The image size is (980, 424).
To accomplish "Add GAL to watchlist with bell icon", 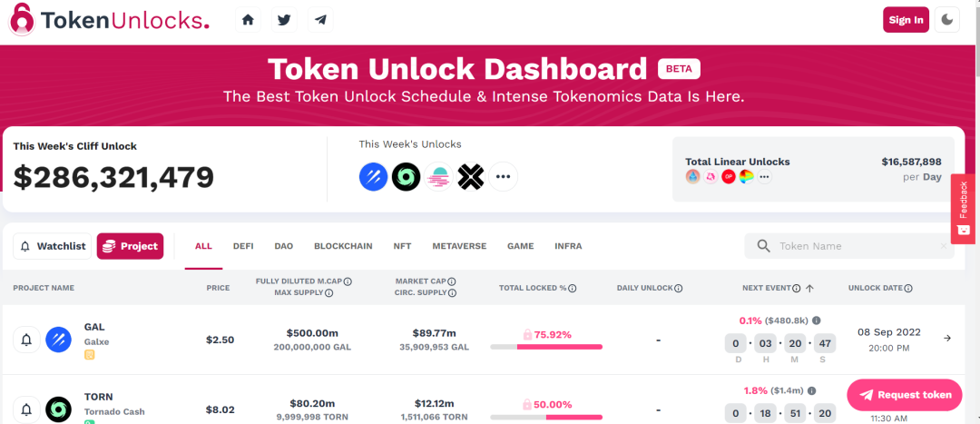I will (x=26, y=340).
